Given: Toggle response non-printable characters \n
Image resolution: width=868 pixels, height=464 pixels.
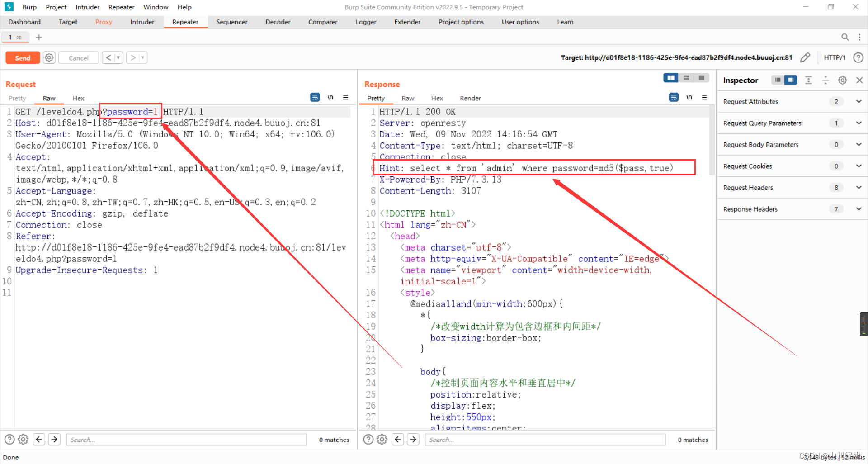Looking at the screenshot, I should click(689, 97).
